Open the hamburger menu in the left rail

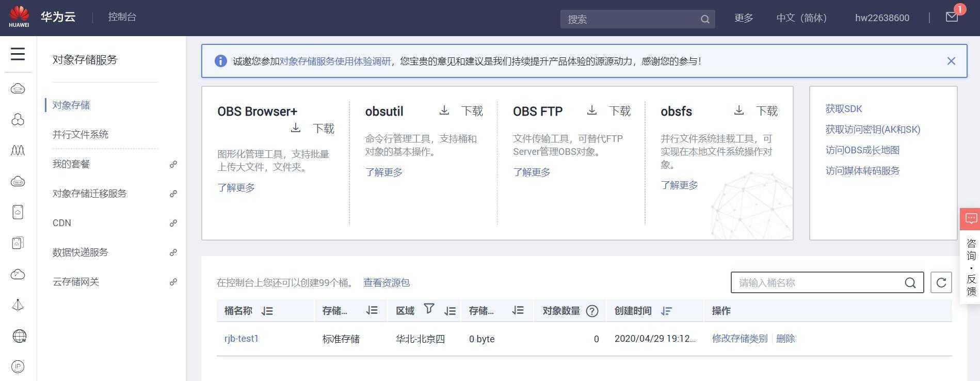[18, 54]
